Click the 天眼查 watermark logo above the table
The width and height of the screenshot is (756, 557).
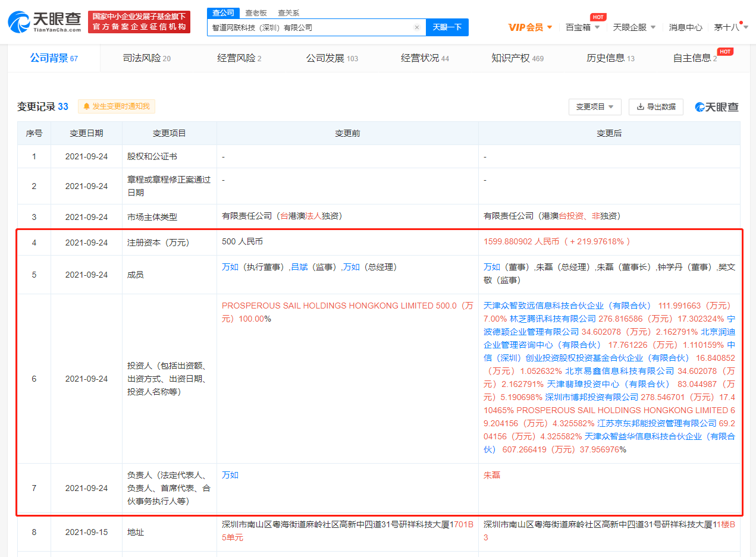pyautogui.click(x=716, y=106)
